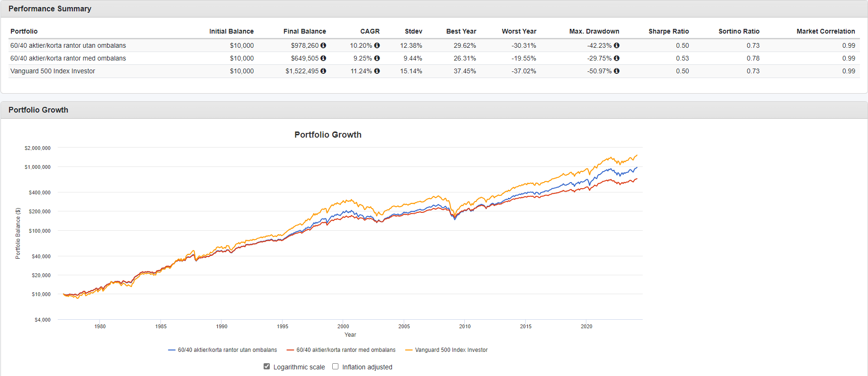Screen dimensions: 868x376
Task: Show drawdown details icon for -42.23%
Action: (x=617, y=45)
